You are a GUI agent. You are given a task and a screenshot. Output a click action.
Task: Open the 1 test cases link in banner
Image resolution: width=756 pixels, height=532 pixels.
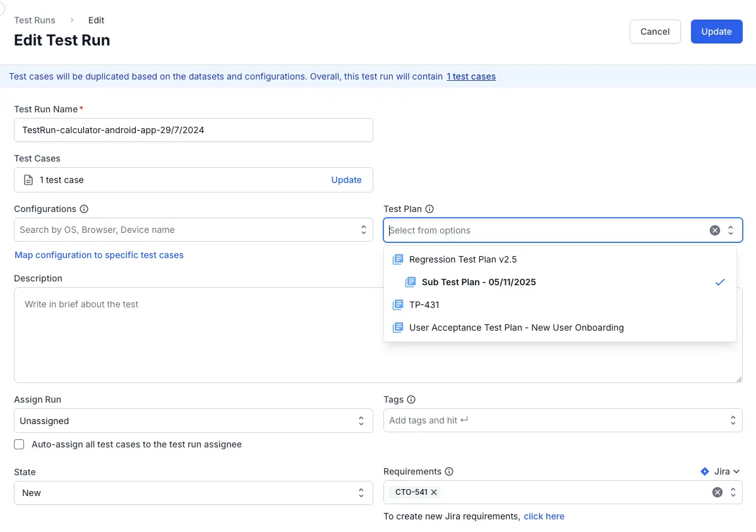tap(471, 76)
